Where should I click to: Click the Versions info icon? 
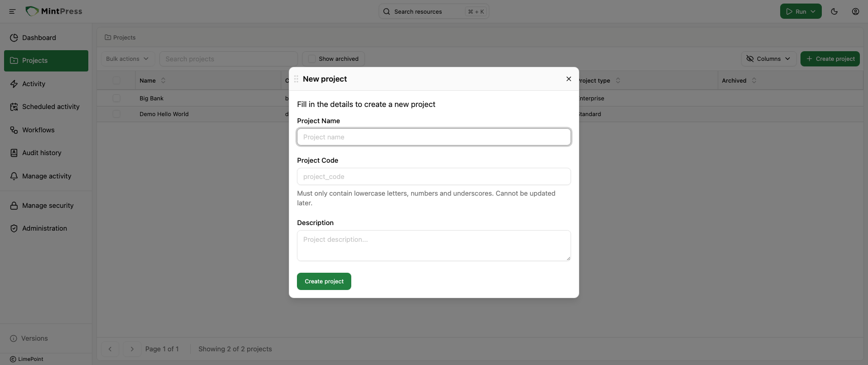click(x=14, y=339)
